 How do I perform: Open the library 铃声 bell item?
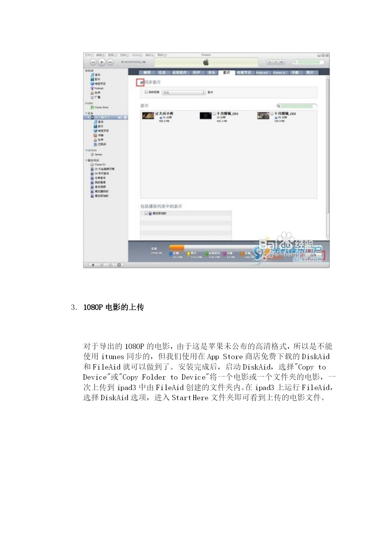[x=96, y=93]
